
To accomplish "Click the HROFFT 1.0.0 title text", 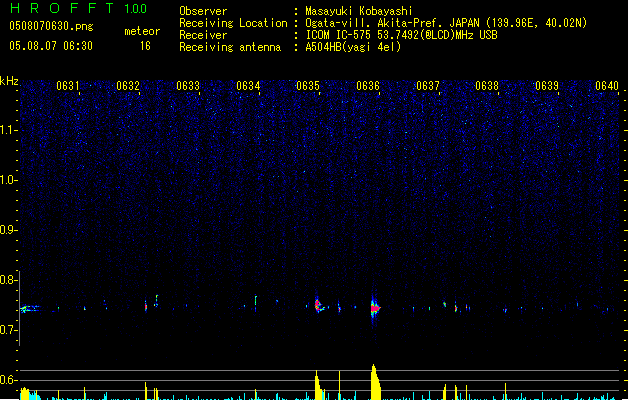I will (78, 8).
